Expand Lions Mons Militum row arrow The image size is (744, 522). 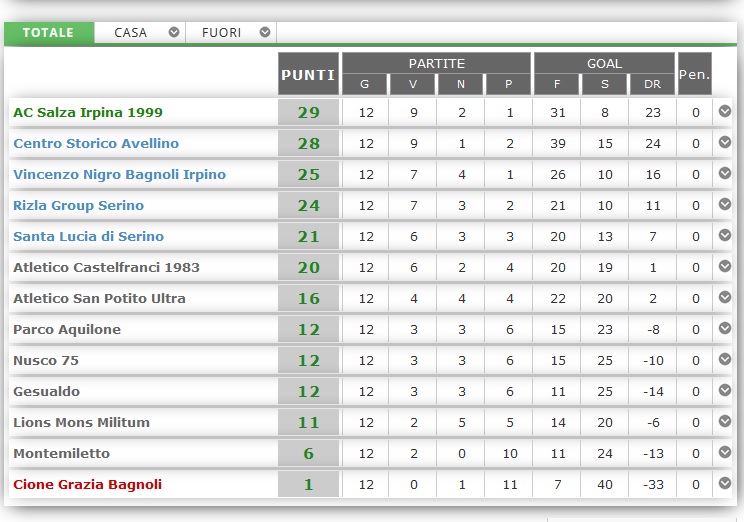(x=725, y=421)
